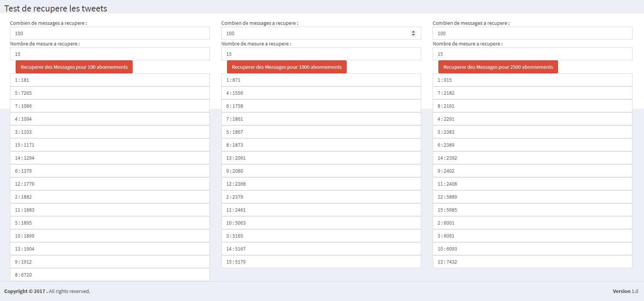
Task: Select the result row "8 : 6720"
Action: [x=110, y=275]
